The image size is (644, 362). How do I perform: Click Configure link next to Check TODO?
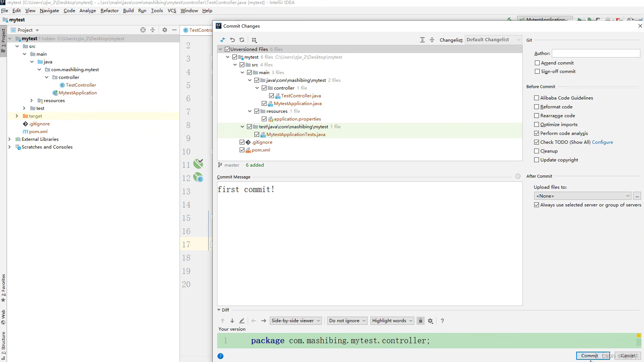(x=602, y=142)
